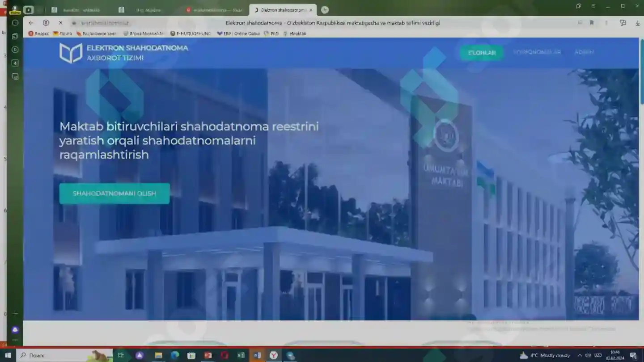Viewport: 644px width, 362px height.
Task: Click the Elektron Shahodatnoma book logo
Action: coord(71,53)
